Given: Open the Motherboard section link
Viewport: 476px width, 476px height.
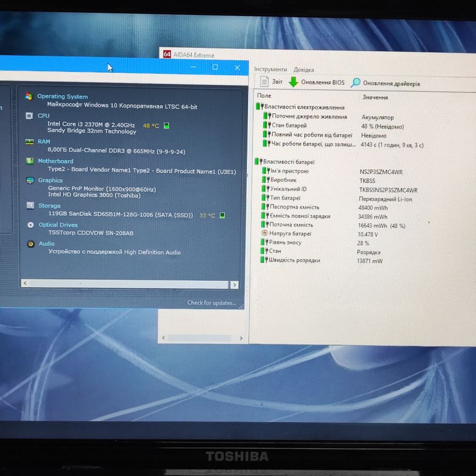Looking at the screenshot, I should [56, 161].
